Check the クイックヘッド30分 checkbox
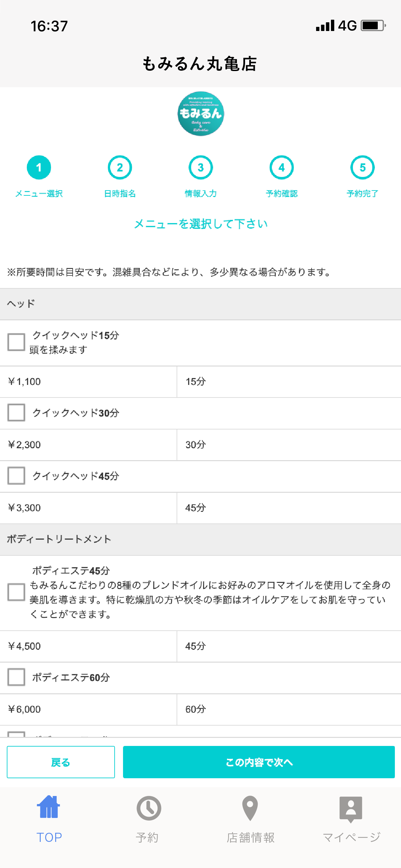This screenshot has width=401, height=868. [x=16, y=412]
